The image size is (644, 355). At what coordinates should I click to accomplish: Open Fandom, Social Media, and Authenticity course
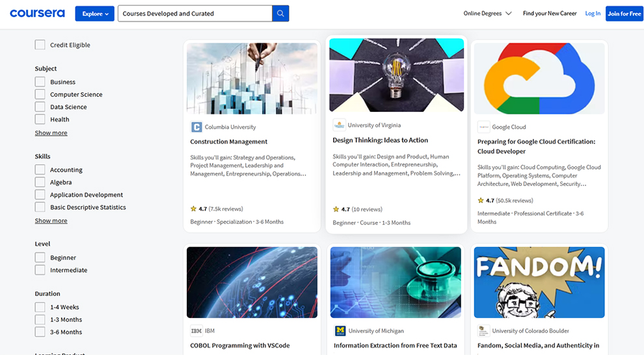coord(538,345)
